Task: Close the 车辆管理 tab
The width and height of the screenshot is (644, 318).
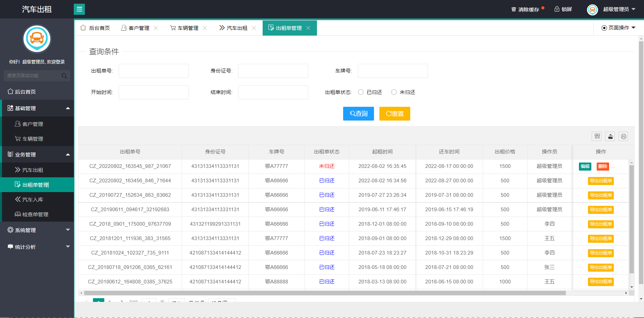Action: 205,28
